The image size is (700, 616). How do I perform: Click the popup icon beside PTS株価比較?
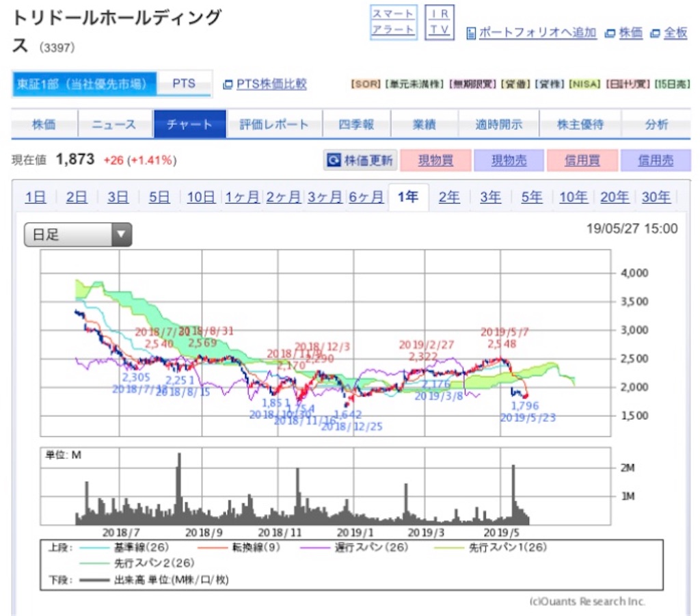228,84
